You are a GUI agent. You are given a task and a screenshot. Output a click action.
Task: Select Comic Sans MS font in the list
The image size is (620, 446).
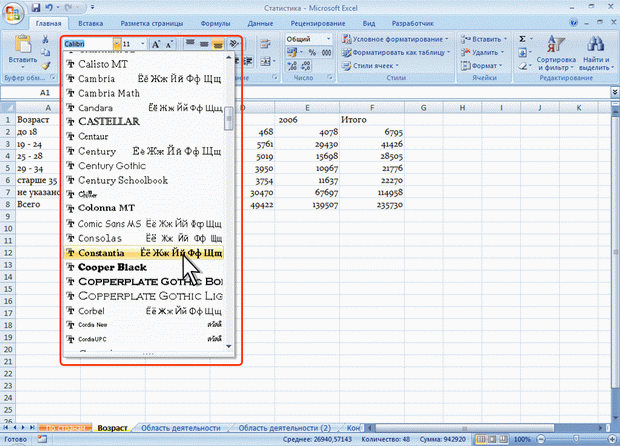coord(144,224)
